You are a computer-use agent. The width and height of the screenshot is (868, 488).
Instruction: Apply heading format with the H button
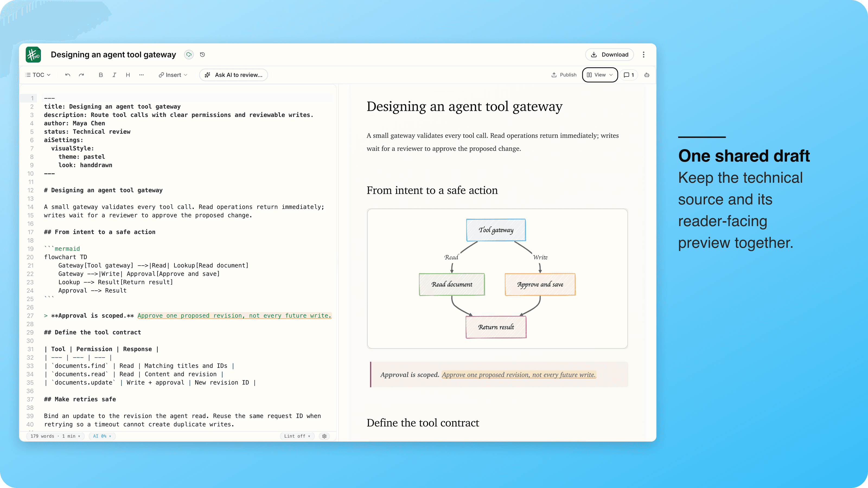click(128, 75)
